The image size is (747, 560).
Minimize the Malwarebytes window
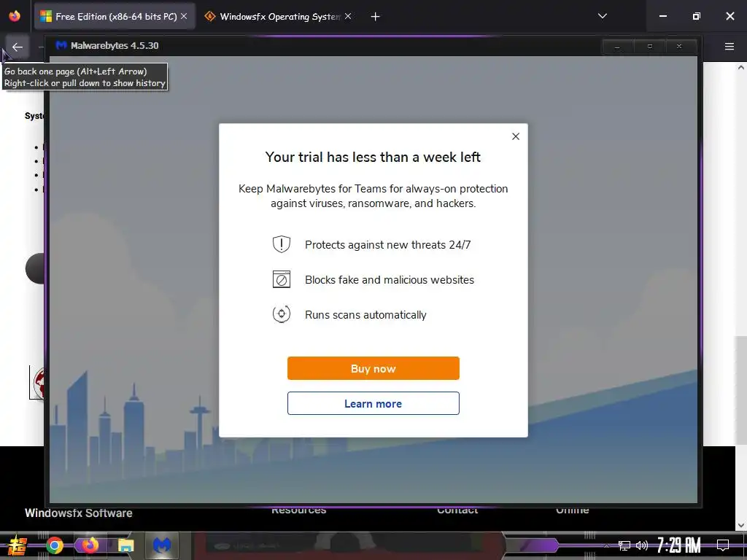tap(617, 47)
